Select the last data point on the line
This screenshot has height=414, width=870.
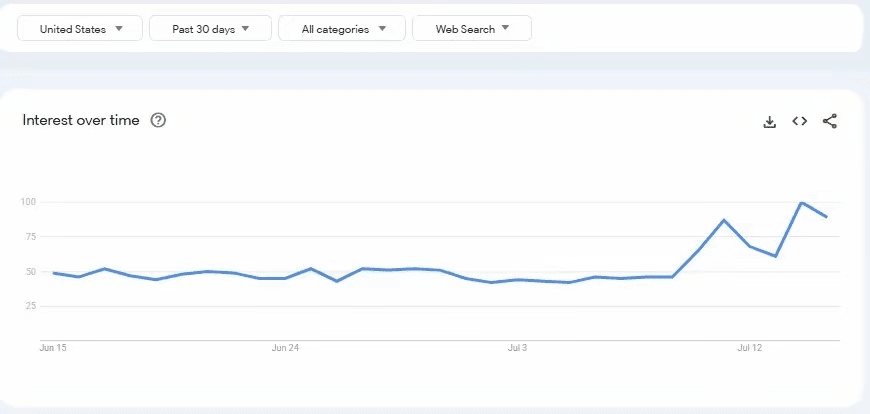coord(827,217)
